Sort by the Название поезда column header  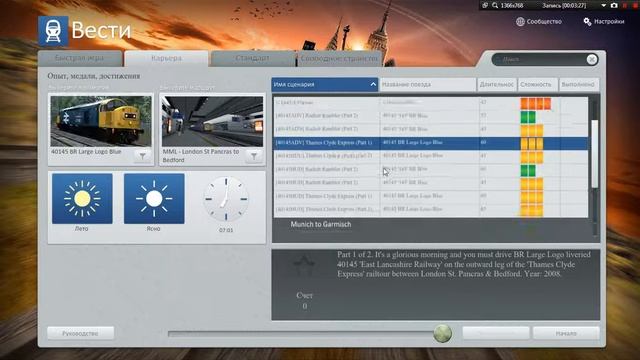[427, 84]
